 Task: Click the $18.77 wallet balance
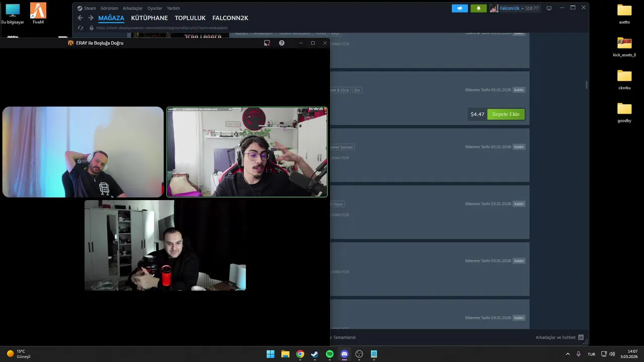coord(532,8)
